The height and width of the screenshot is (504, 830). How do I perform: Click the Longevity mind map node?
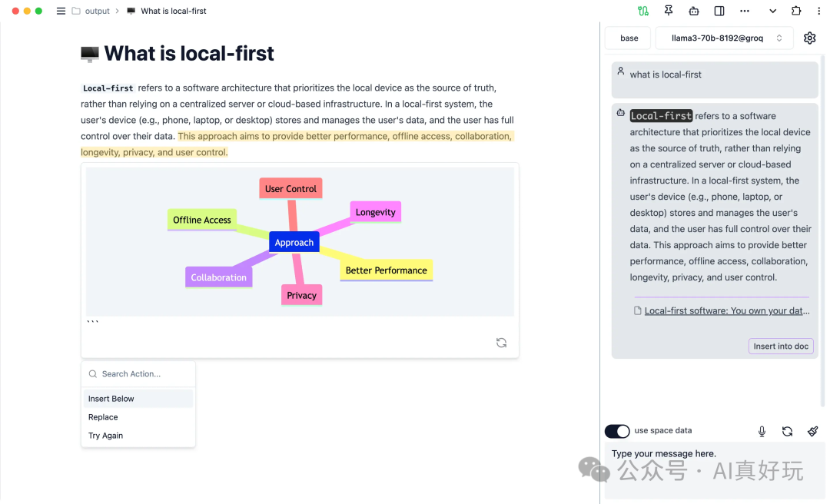point(375,212)
